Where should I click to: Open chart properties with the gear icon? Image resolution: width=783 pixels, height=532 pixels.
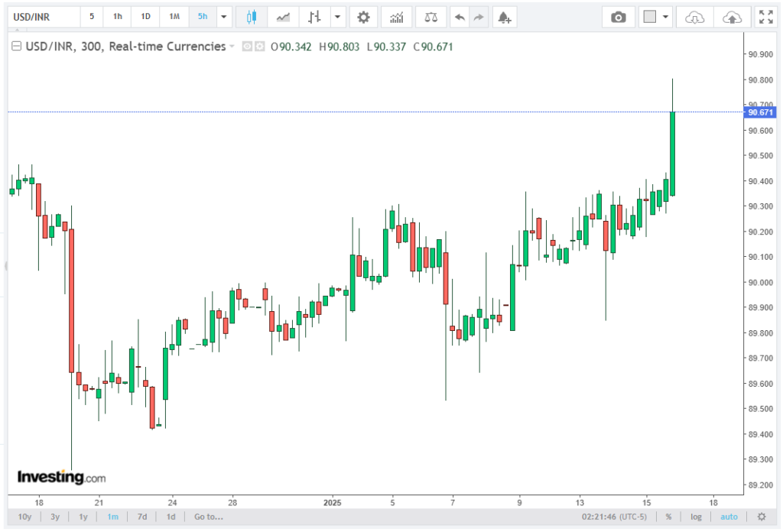(x=364, y=17)
